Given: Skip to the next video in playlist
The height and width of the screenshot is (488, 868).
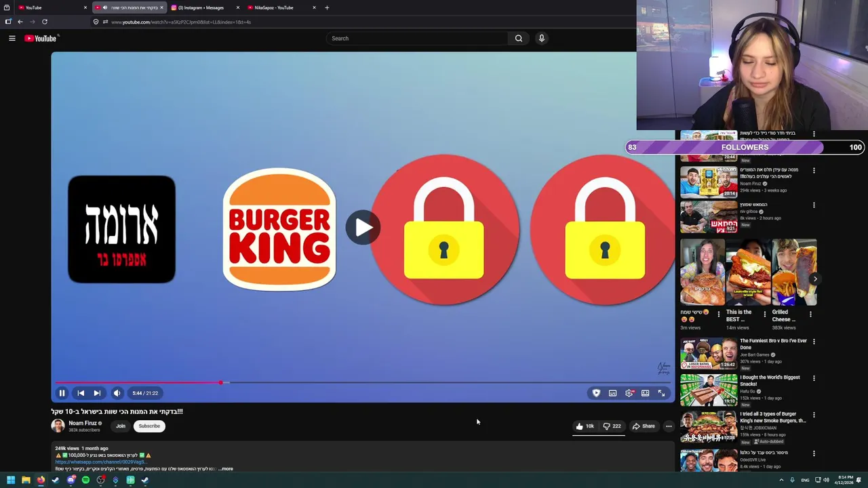Looking at the screenshot, I should (x=97, y=393).
